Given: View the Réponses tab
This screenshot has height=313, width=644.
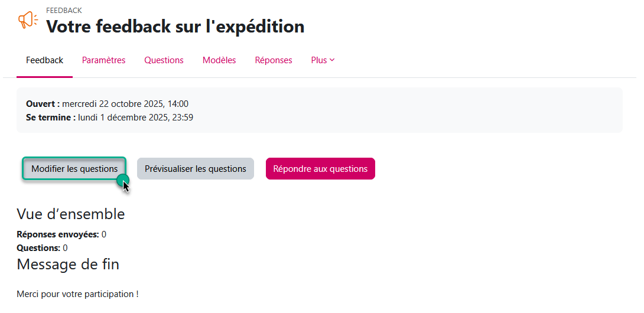Looking at the screenshot, I should click(273, 60).
